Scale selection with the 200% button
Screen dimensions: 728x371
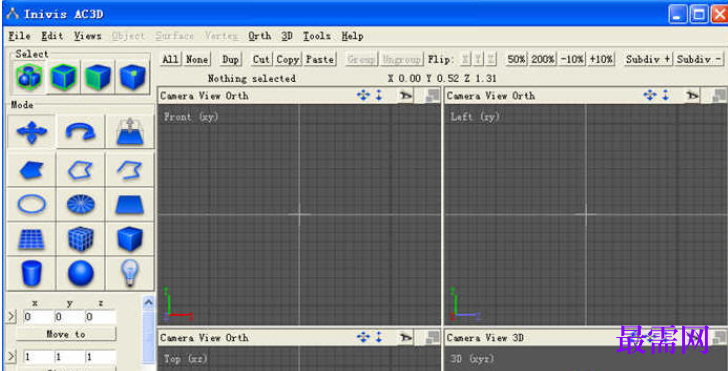(543, 59)
